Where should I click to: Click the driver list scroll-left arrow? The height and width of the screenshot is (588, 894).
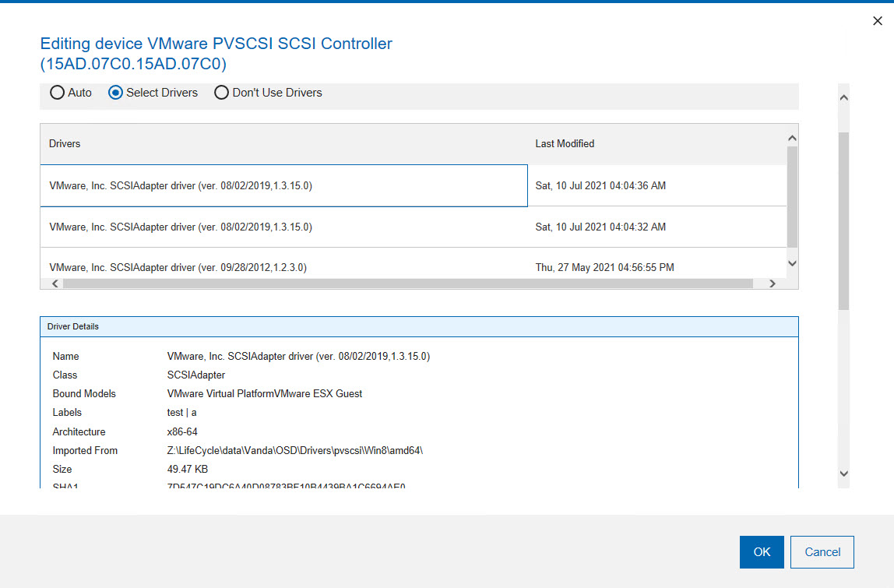coord(55,283)
